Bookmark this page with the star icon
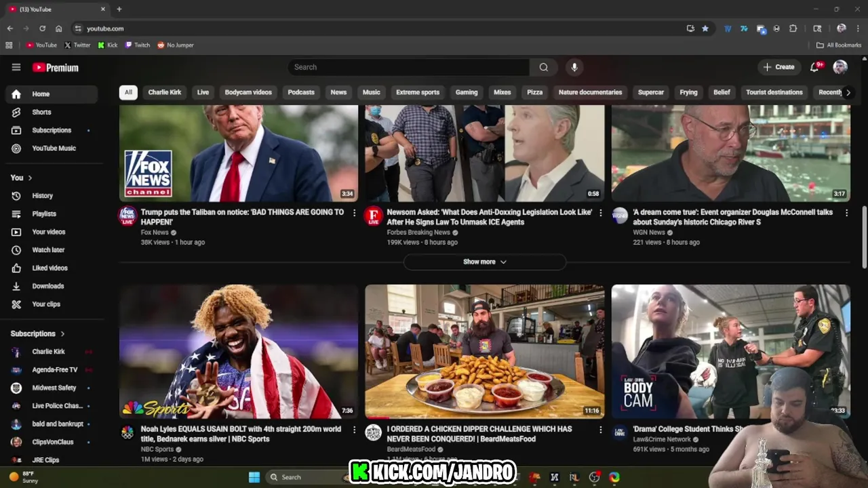Viewport: 868px width, 488px height. [x=705, y=28]
